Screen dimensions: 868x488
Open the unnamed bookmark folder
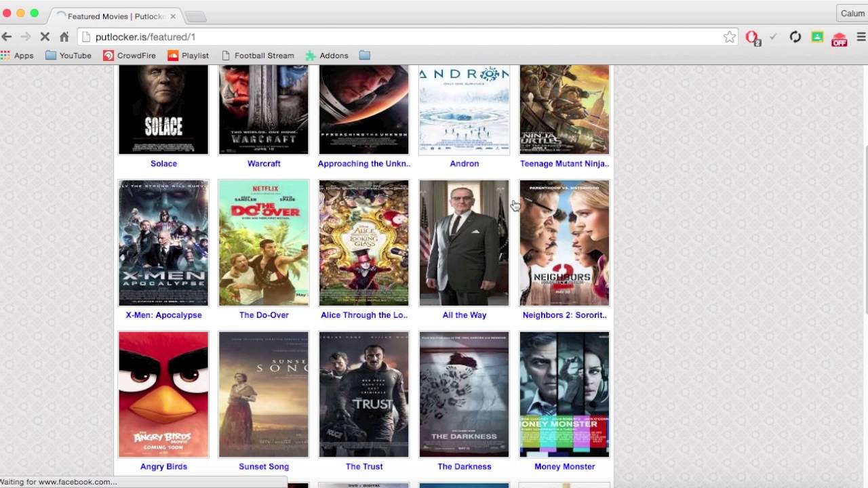[365, 56]
